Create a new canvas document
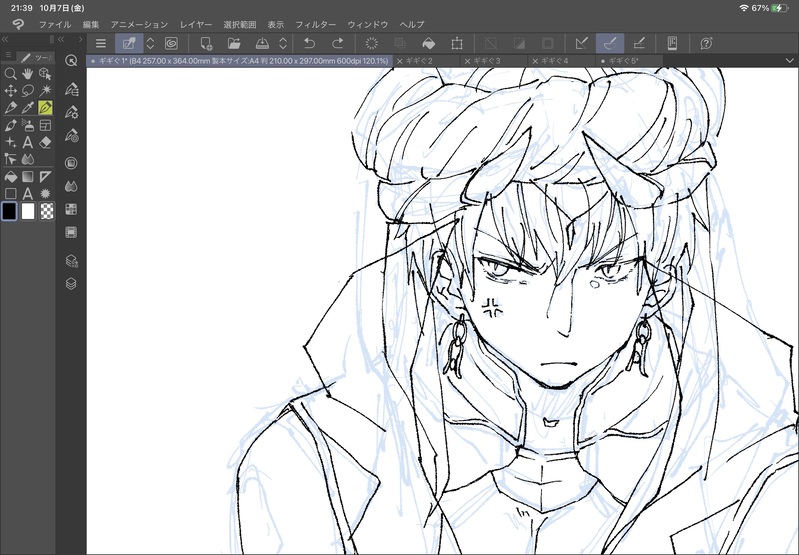The height and width of the screenshot is (555, 799). pyautogui.click(x=206, y=43)
